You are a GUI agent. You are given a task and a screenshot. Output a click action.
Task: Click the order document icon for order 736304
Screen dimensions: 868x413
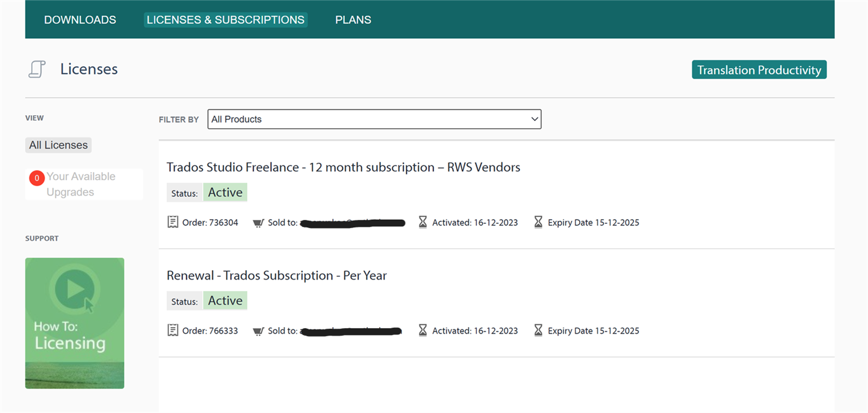[173, 222]
